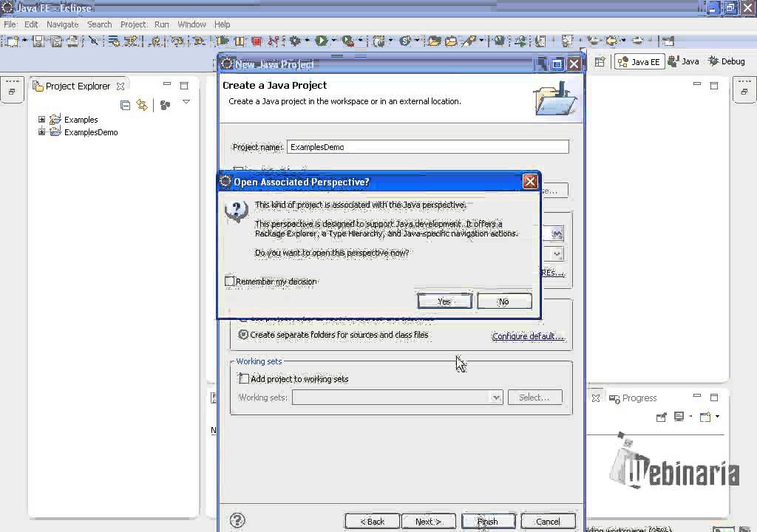Open the Search menu
This screenshot has width=757, height=532.
99,24
